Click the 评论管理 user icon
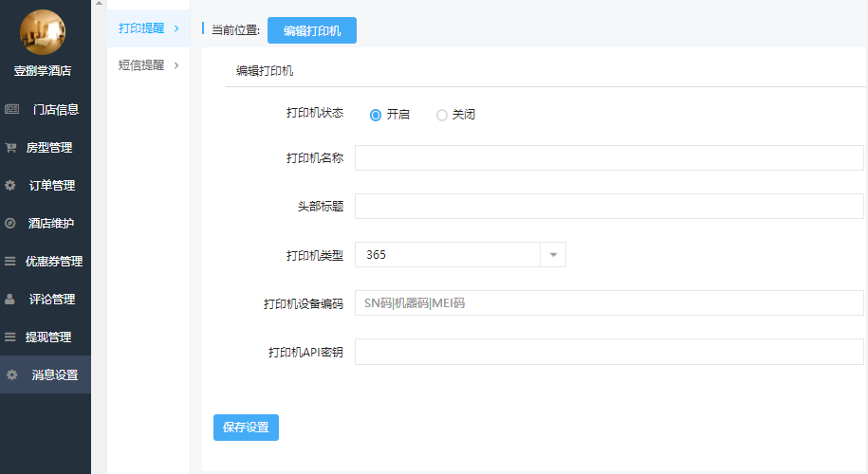Viewport: 868px width, 474px height. pyautogui.click(x=9, y=300)
